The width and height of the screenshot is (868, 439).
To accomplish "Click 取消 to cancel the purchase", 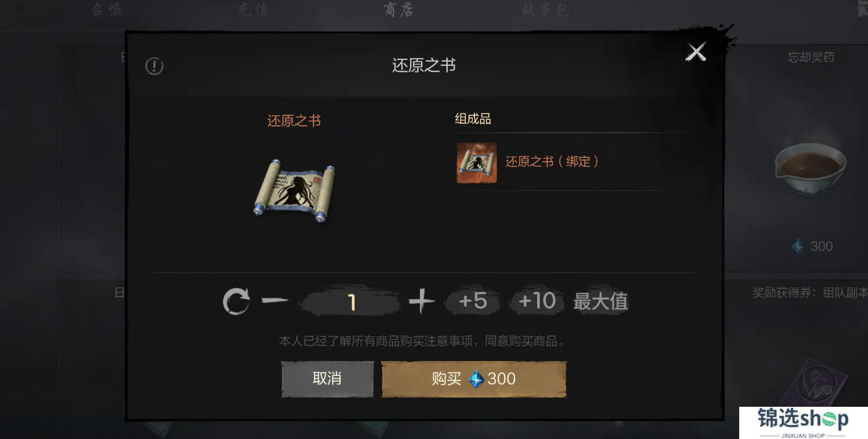I will [327, 378].
